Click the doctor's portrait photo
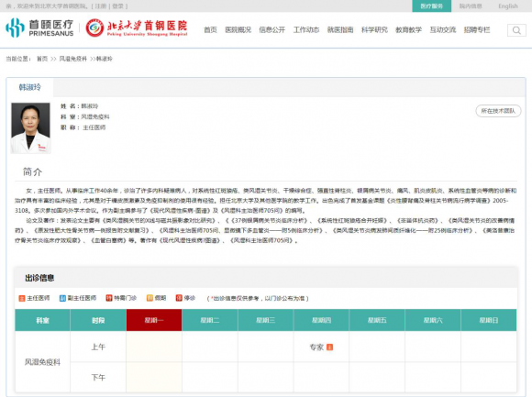This screenshot has width=532, height=397. (31, 127)
